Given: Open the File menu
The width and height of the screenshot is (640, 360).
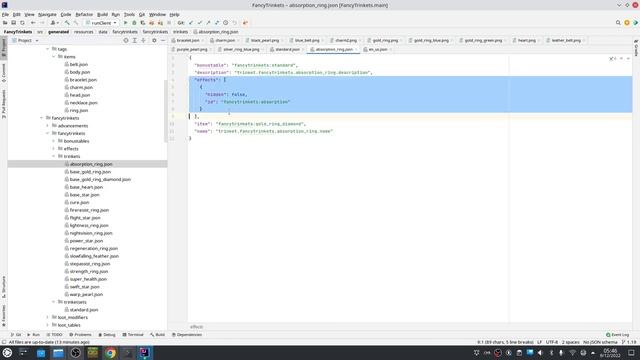Looking at the screenshot, I should 5,14.
